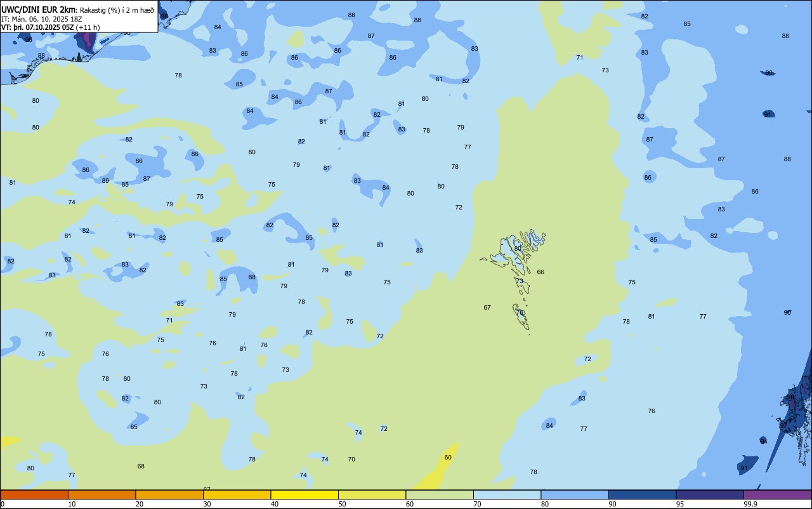Pick the 60–70 light green legend segment
The width and height of the screenshot is (812, 509).
point(440,494)
